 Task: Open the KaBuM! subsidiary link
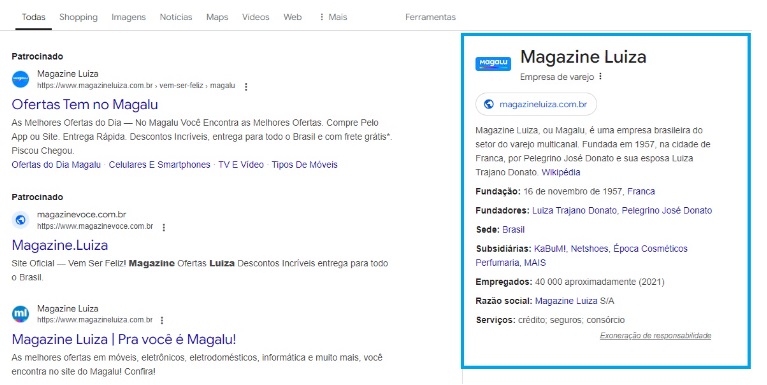click(x=550, y=249)
